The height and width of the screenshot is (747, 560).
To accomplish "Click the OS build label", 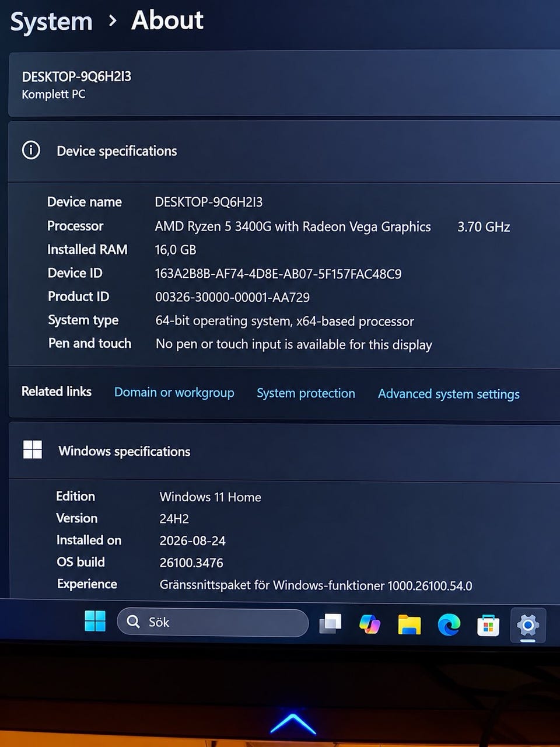I will click(x=81, y=562).
